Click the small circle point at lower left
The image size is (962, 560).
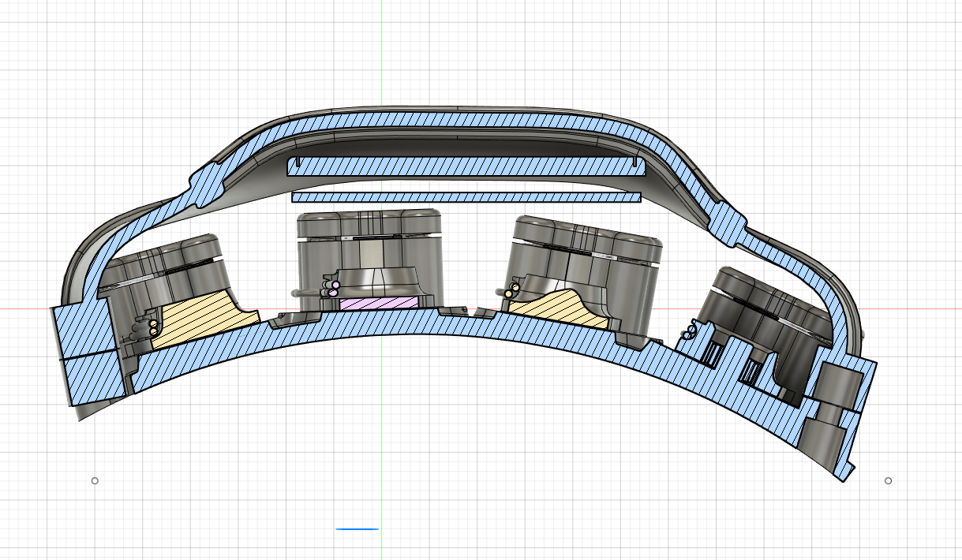click(x=95, y=480)
